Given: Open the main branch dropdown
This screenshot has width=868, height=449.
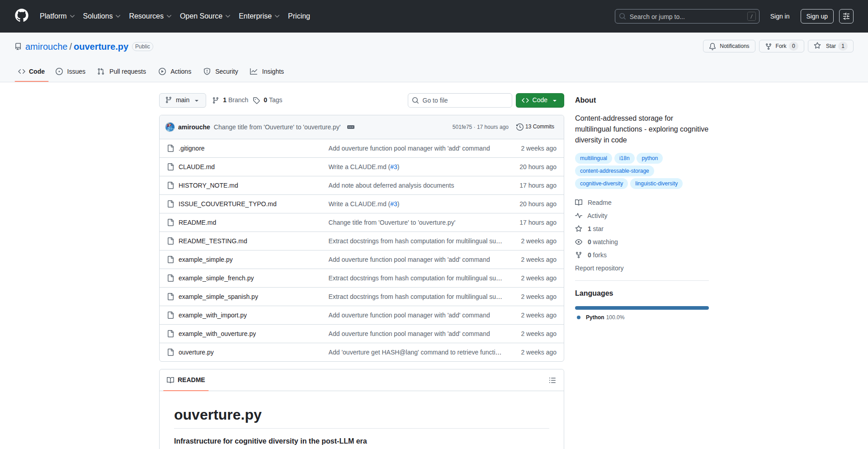Looking at the screenshot, I should pos(182,100).
